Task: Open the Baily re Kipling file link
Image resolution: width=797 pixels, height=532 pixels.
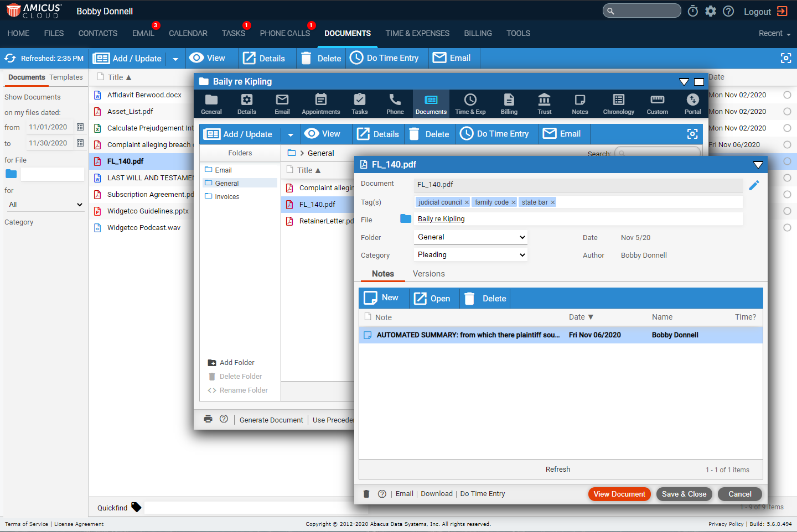Action: [x=441, y=219]
